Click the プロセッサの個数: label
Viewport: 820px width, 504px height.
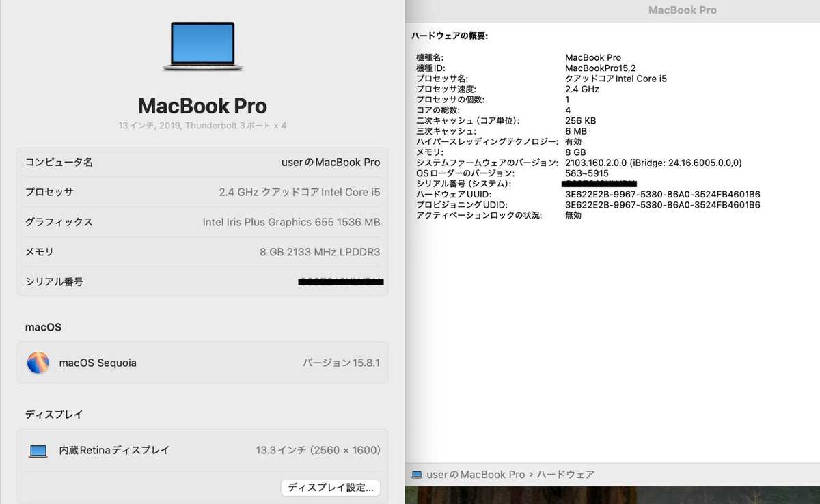pyautogui.click(x=450, y=100)
